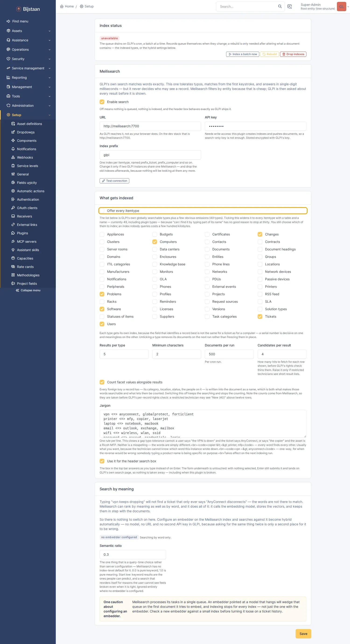The image size is (350, 644).
Task: Click the Plugins puzzle icon in sidebar
Action: coord(13,233)
